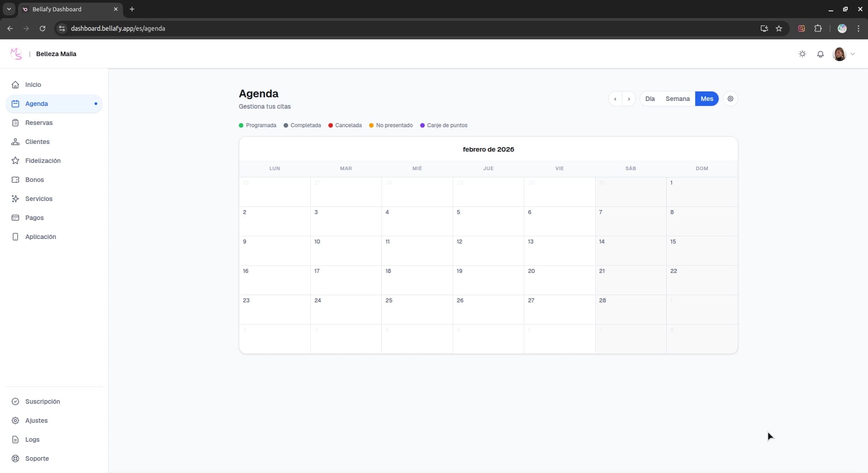Select the Reservas clipboard icon
Image resolution: width=868 pixels, height=473 pixels.
click(15, 122)
